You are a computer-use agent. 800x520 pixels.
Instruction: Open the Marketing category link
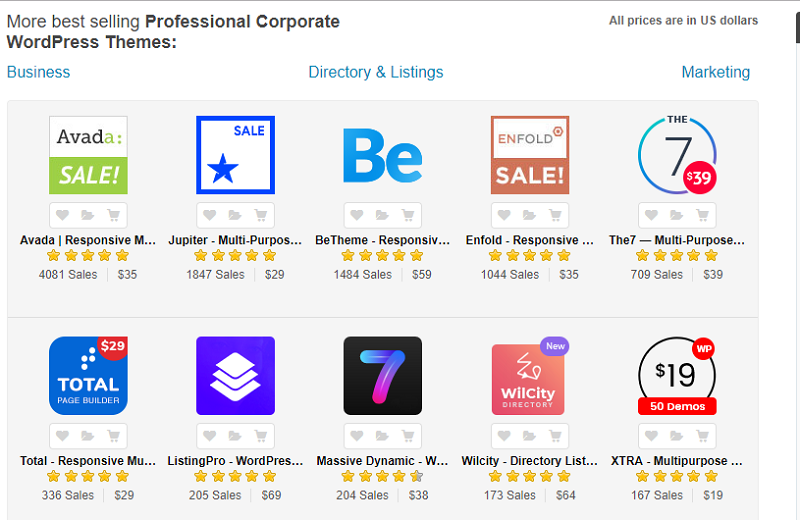pyautogui.click(x=715, y=72)
